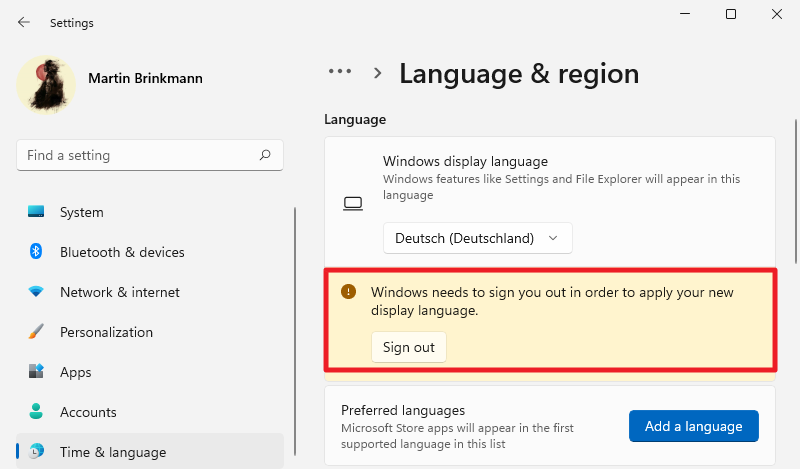Select Time & language category

(x=150, y=452)
